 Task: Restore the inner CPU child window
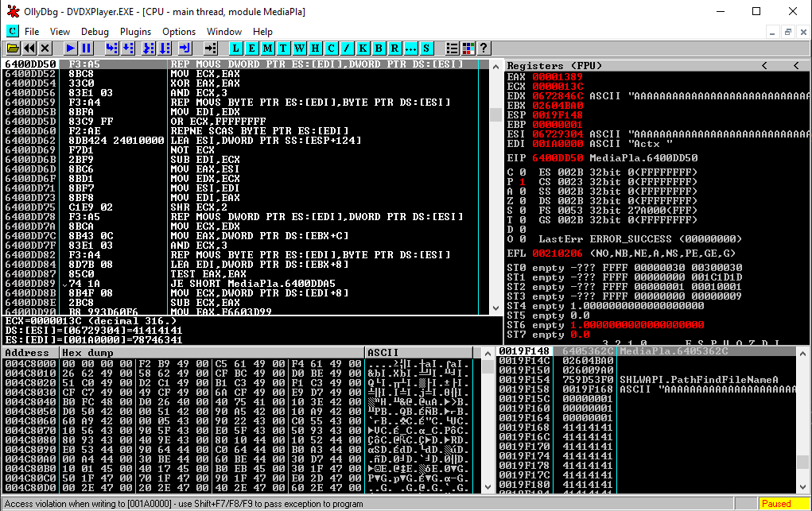click(787, 32)
